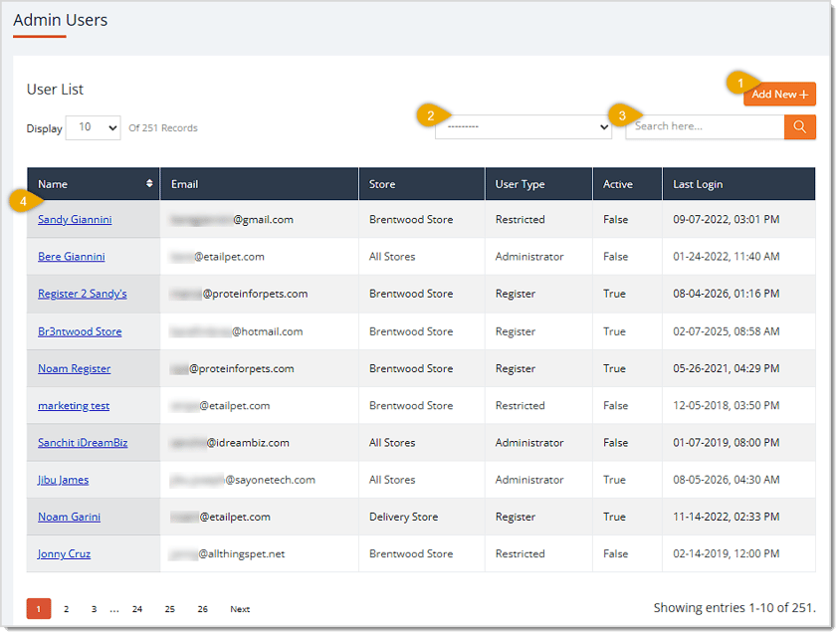Sort by the Name column sort arrows
Image resolution: width=840 pixels, height=636 pixels.
(149, 184)
